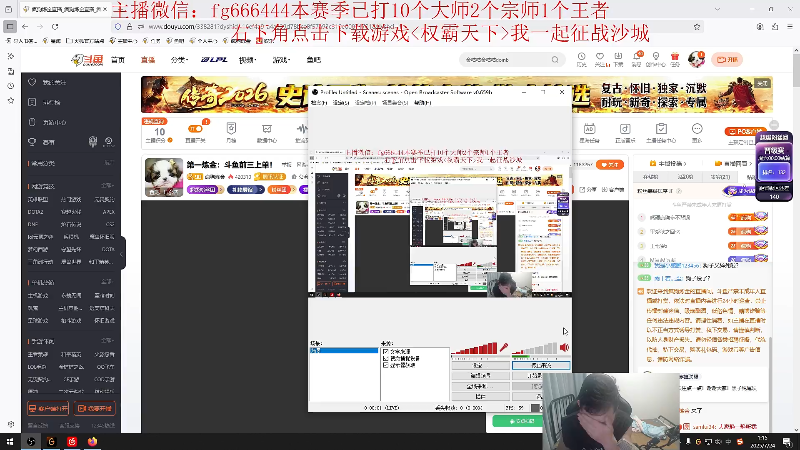The height and width of the screenshot is (450, 800).
Task: Go to 首页 in Douyu navigation
Action: point(118,60)
